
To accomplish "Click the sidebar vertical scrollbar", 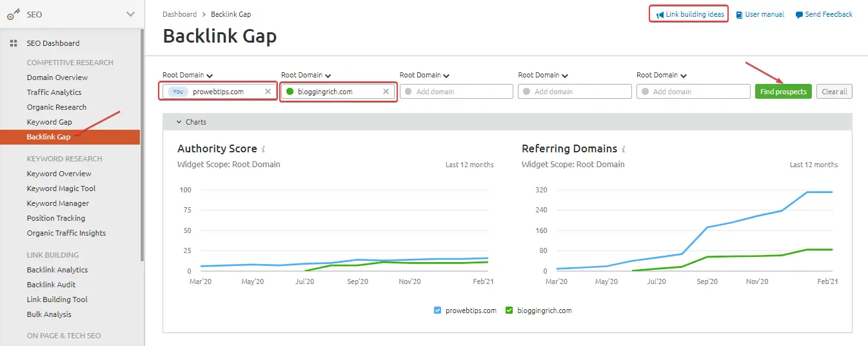I will (x=142, y=145).
